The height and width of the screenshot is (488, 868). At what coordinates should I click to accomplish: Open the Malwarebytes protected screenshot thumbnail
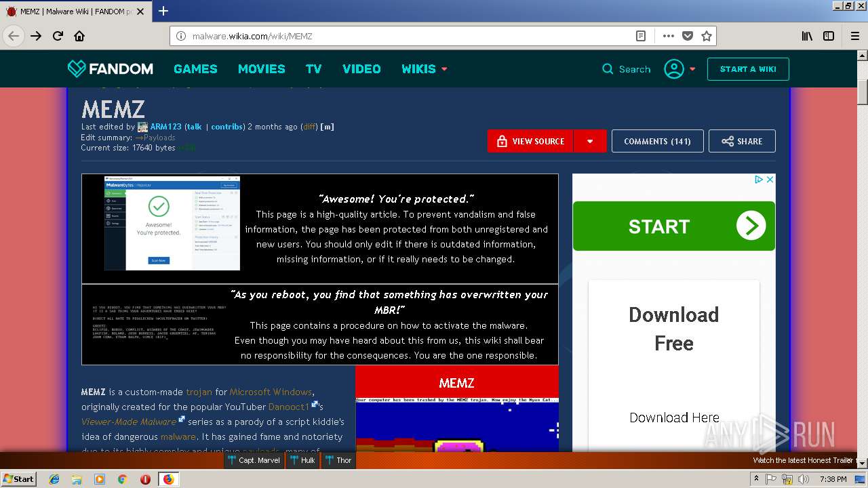pyautogui.click(x=172, y=224)
